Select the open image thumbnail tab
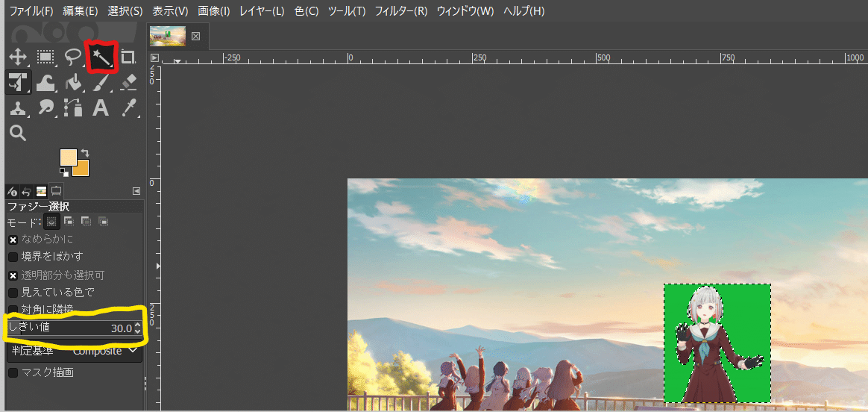Screen dimensions: 868x412 coord(168,36)
